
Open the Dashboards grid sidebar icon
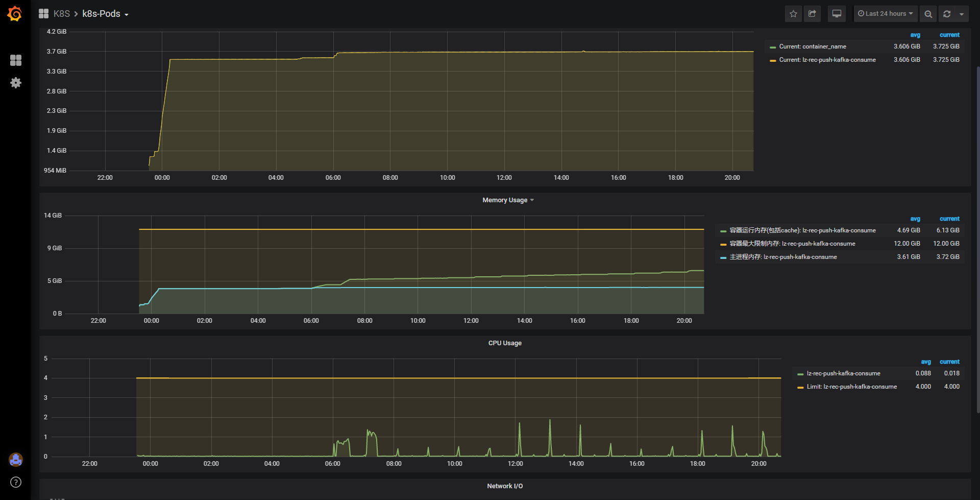pos(16,60)
